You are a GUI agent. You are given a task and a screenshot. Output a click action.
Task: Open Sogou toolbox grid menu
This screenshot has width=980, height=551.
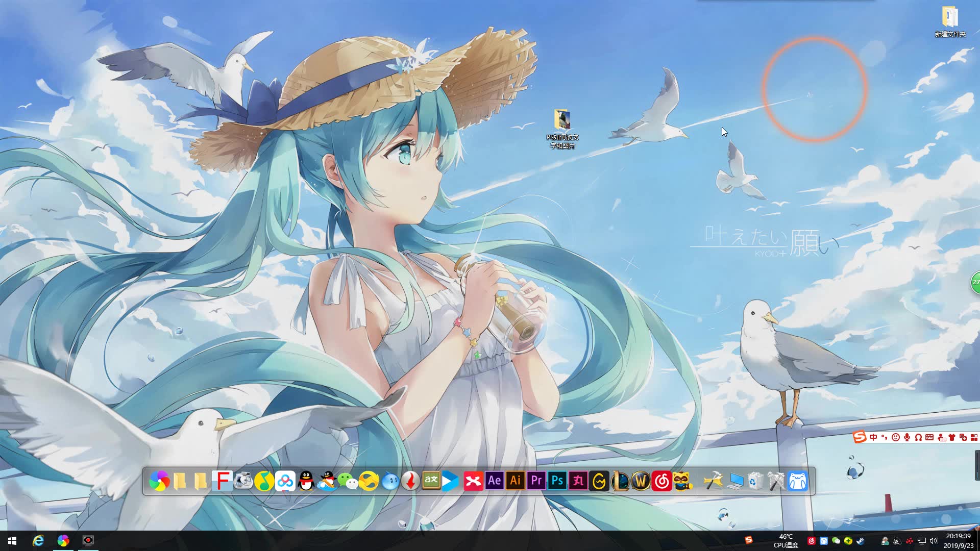point(974,437)
